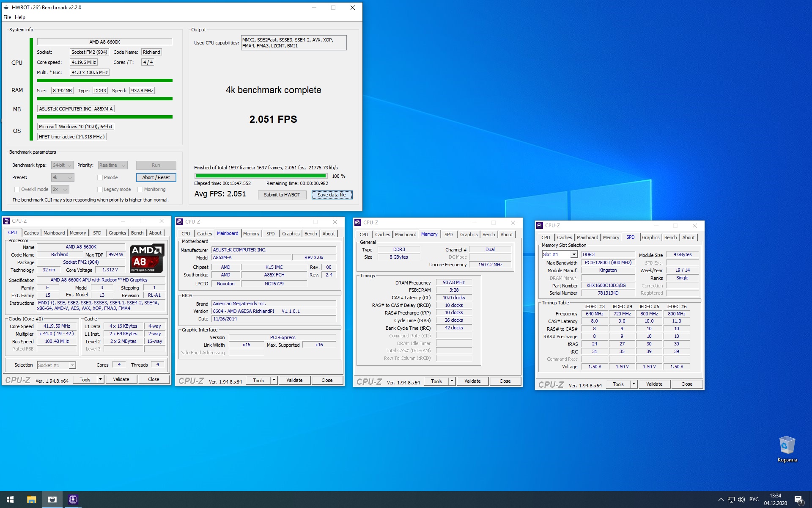812x508 pixels.
Task: Open the Recycle Bin (Корзина) desktop icon
Action: coord(787,450)
